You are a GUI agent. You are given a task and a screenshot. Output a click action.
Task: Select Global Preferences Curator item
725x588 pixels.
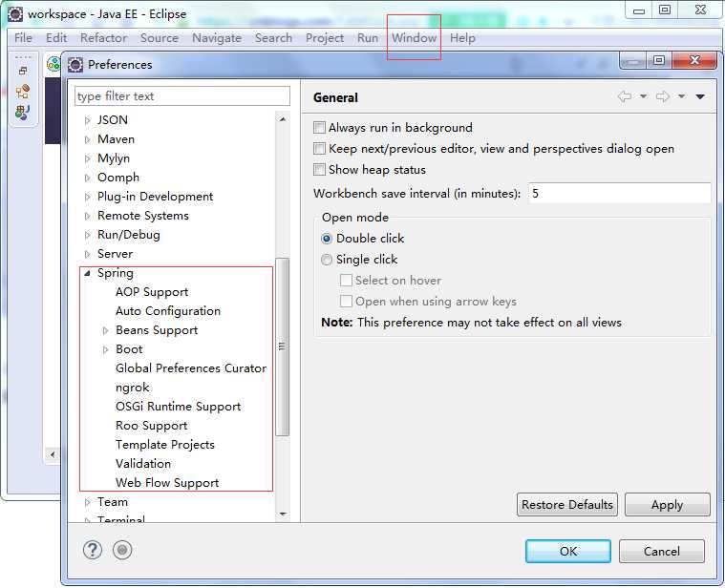(191, 368)
